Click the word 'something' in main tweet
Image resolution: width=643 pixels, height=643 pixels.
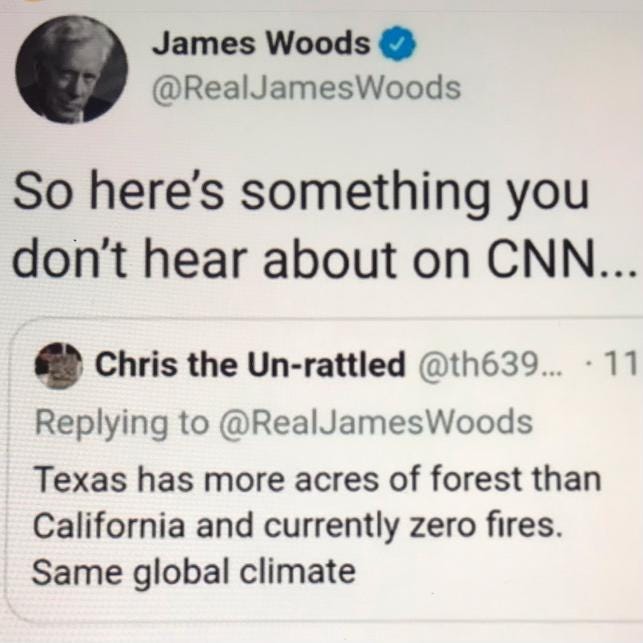click(x=364, y=195)
